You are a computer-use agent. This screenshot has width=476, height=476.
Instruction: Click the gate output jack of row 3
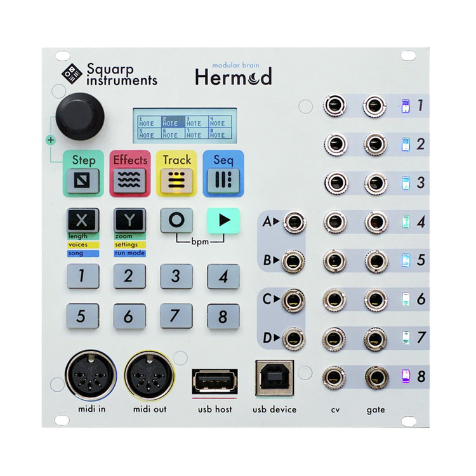(376, 183)
